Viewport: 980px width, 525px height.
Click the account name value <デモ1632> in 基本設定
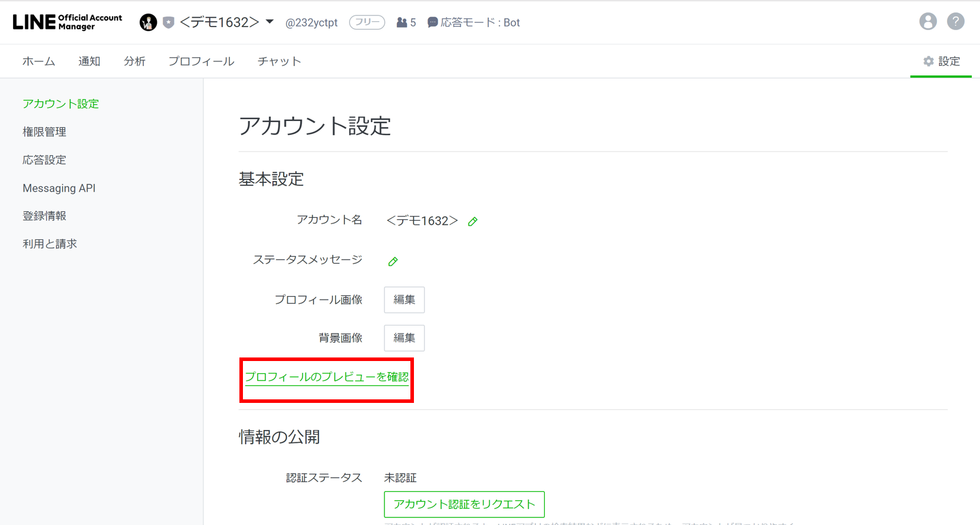pyautogui.click(x=422, y=221)
